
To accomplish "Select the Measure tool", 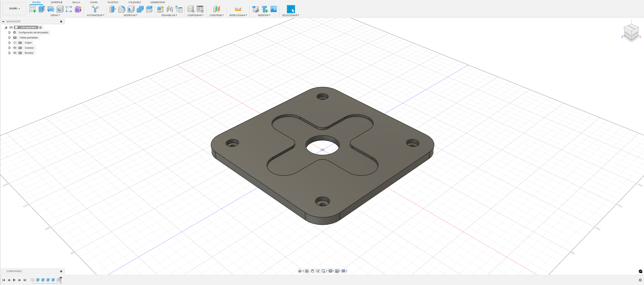I will pyautogui.click(x=238, y=9).
